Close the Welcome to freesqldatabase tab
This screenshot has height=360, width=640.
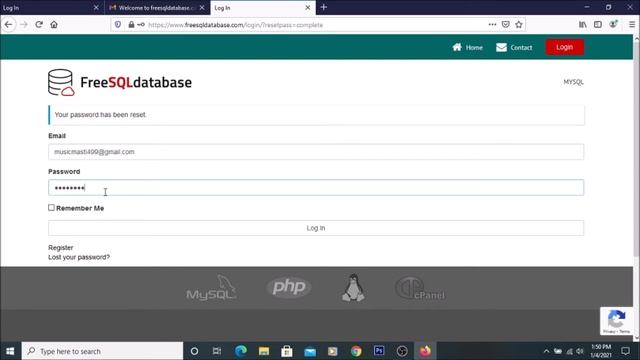pos(202,8)
